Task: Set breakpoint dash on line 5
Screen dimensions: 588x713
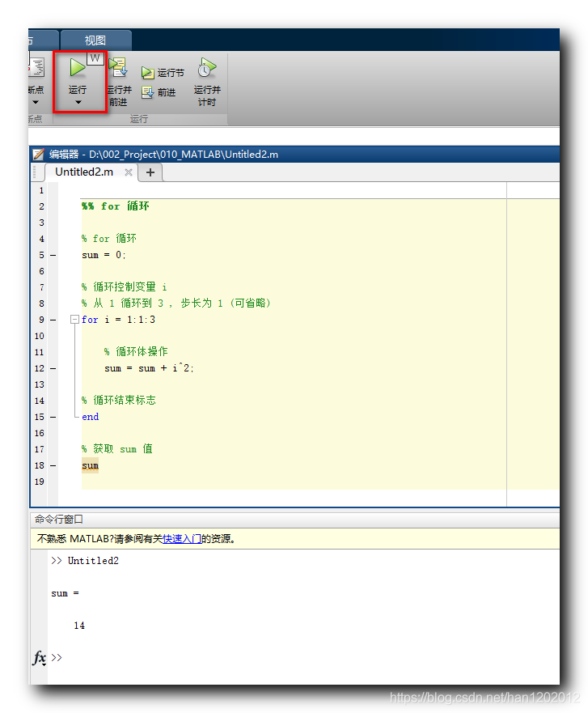Action: pyautogui.click(x=53, y=256)
